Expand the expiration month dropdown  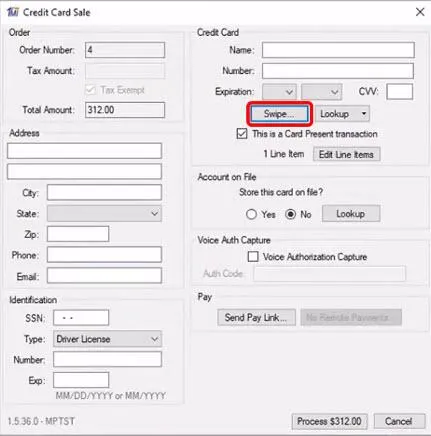(x=279, y=92)
